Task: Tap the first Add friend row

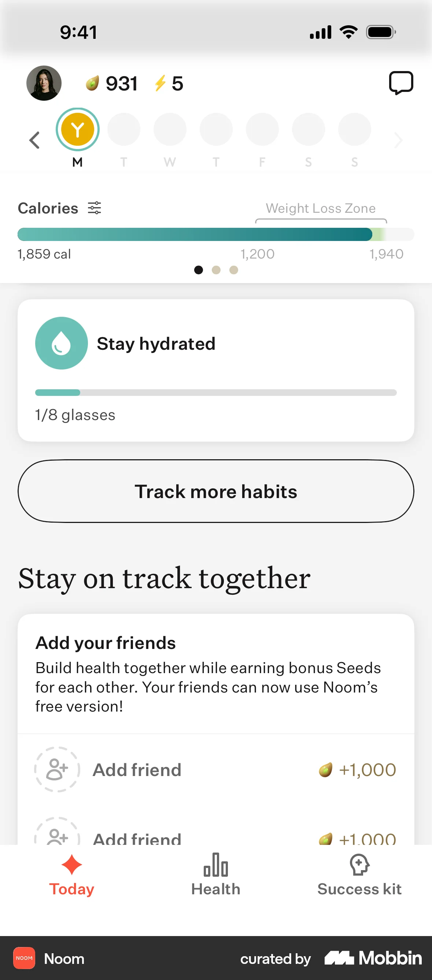Action: point(216,769)
